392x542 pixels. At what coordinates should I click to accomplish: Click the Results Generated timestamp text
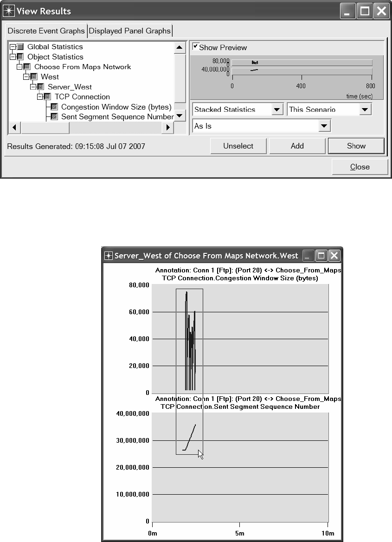pos(76,146)
